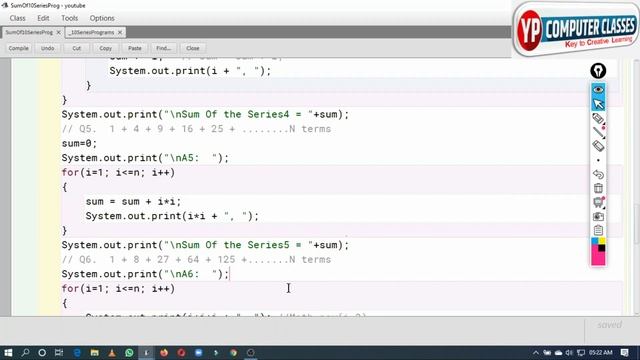Screen dimensions: 640x360
Task: Open VLC media player from taskbar
Action: coord(112,353)
